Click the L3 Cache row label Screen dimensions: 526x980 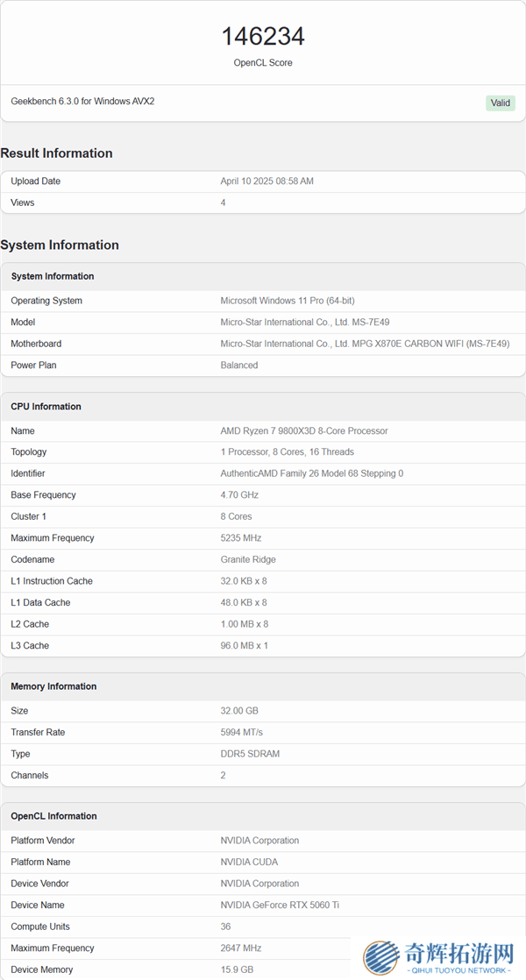coord(30,645)
